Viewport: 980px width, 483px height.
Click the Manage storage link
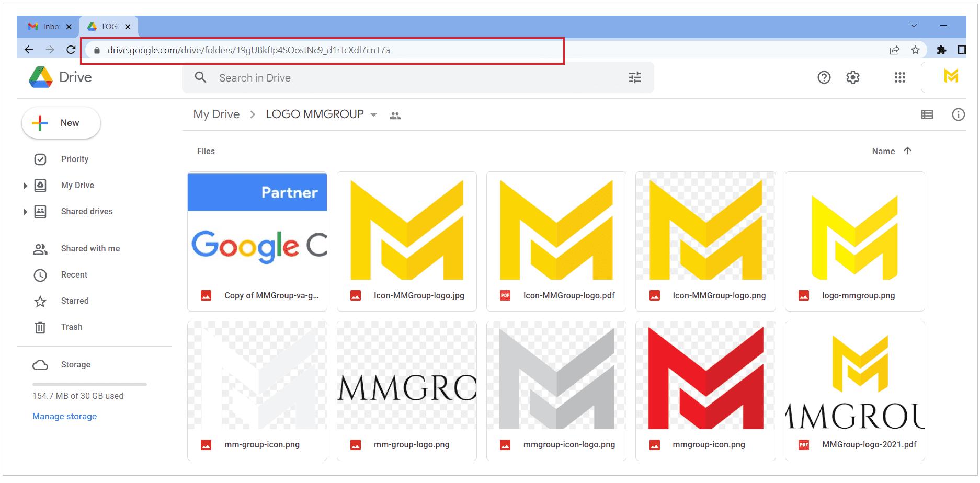64,416
